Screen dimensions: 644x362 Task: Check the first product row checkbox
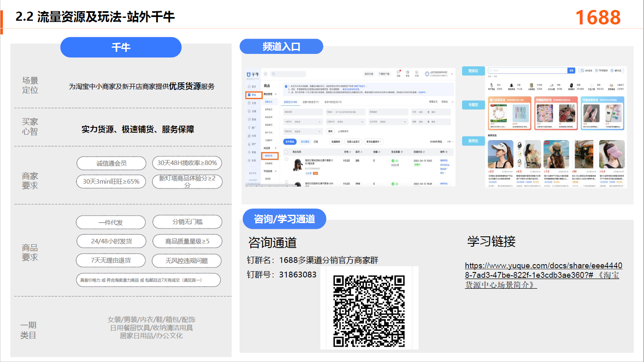286,159
